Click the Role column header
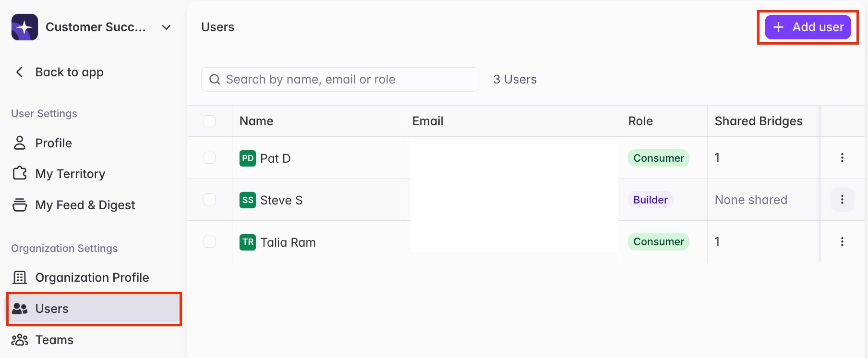This screenshot has height=358, width=868. 640,121
